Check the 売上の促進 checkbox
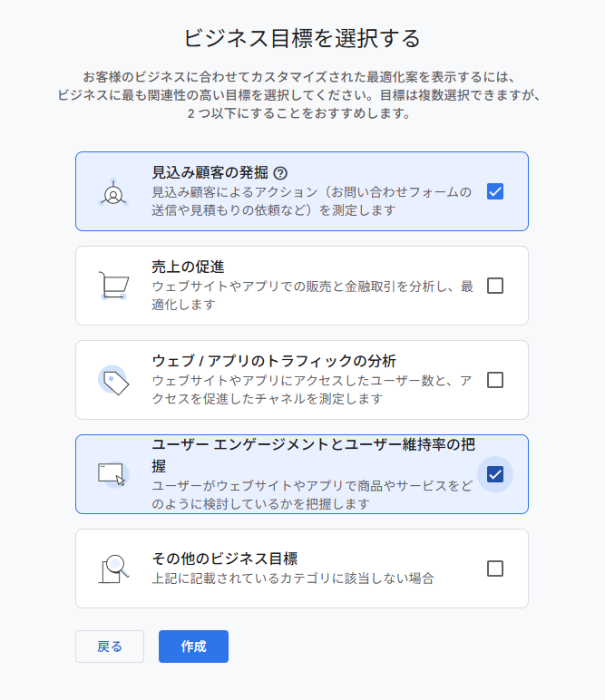The image size is (605, 700). [x=494, y=286]
